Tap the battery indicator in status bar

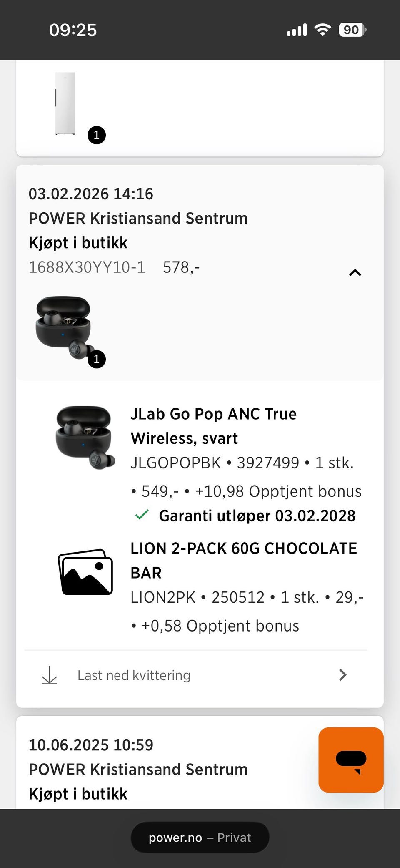pyautogui.click(x=352, y=30)
